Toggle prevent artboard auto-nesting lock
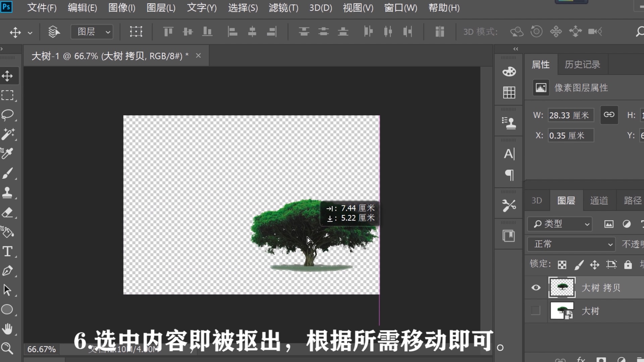Image resolution: width=644 pixels, height=362 pixels. [x=611, y=265]
